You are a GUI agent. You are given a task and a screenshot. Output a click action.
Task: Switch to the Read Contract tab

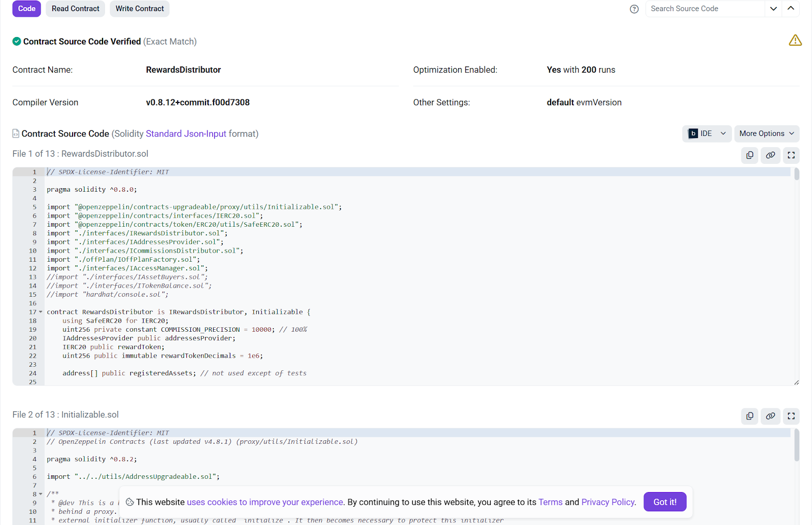(x=75, y=9)
